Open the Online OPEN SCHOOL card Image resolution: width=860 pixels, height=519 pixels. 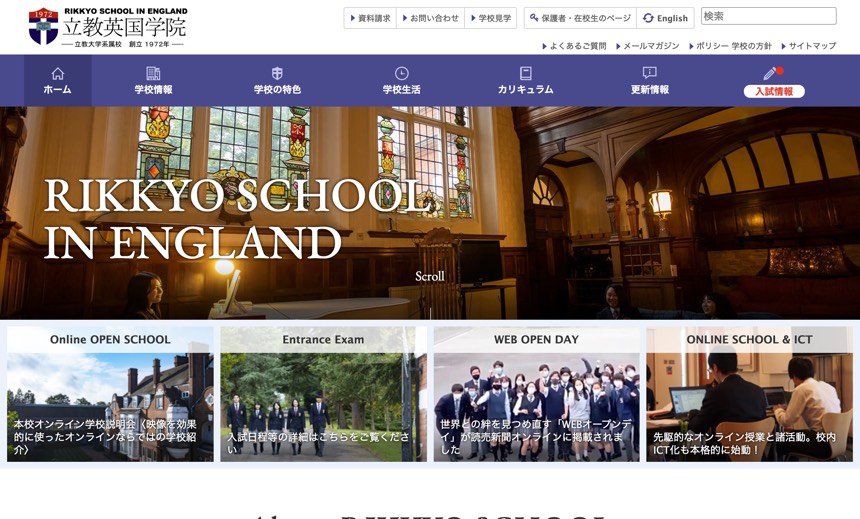[110, 394]
